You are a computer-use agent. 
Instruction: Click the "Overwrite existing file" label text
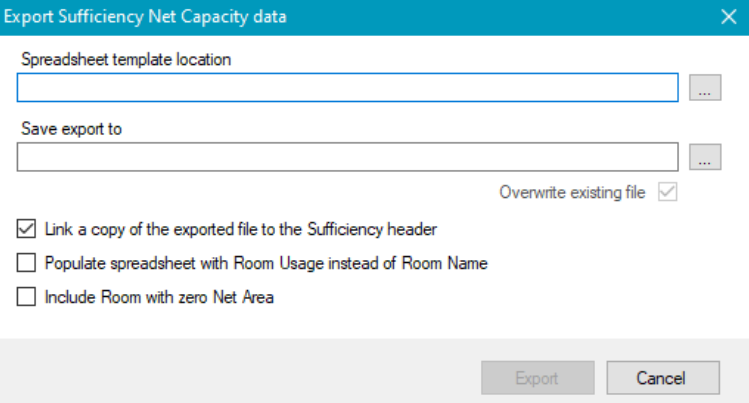coord(572,192)
